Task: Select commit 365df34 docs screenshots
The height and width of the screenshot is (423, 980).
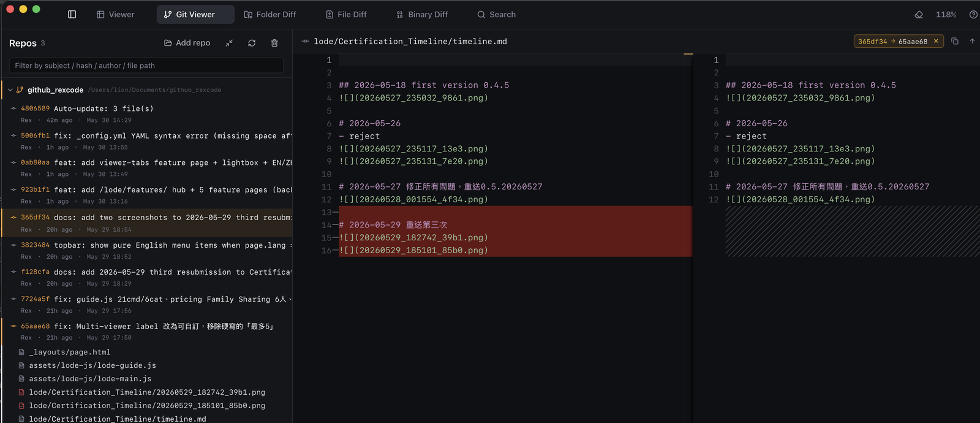Action: pos(147,223)
